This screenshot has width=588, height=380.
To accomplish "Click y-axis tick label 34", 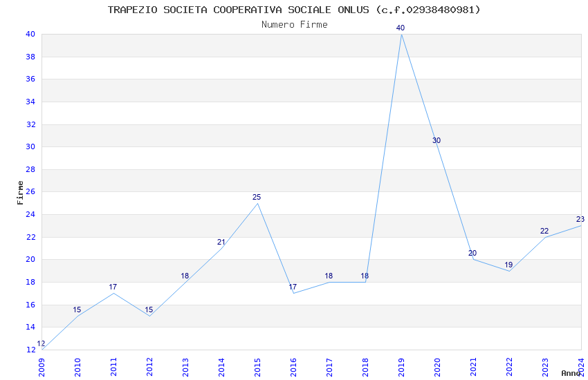I will point(30,102).
